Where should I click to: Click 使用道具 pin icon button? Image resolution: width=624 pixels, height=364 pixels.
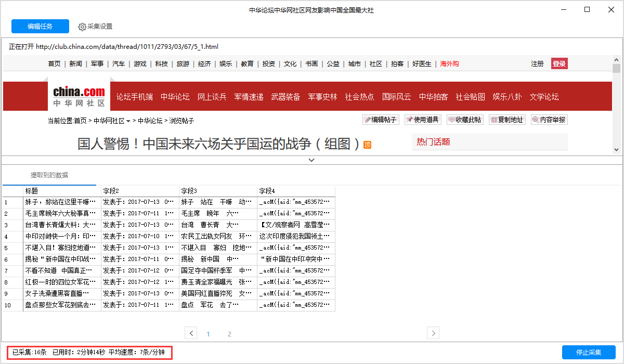[422, 120]
